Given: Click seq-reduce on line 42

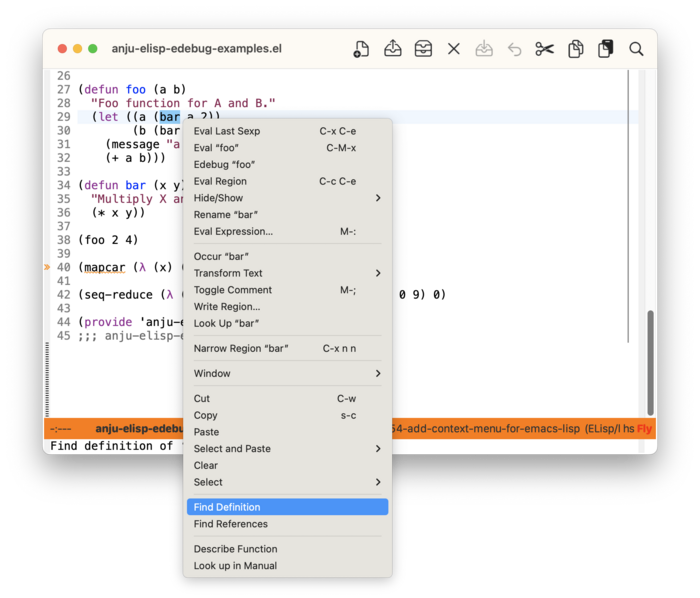Looking at the screenshot, I should (x=118, y=295).
